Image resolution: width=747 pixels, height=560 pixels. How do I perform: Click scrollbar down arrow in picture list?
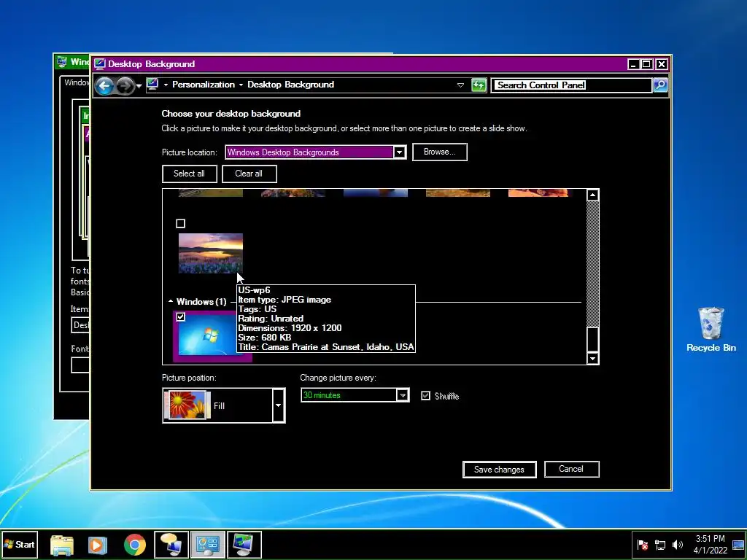pos(592,359)
